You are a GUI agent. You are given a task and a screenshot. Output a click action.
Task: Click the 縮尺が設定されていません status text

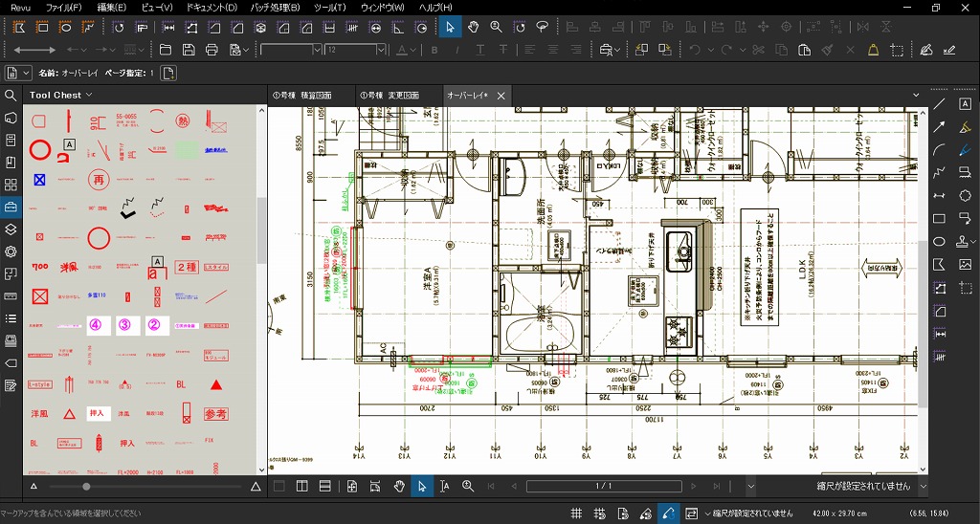753,513
